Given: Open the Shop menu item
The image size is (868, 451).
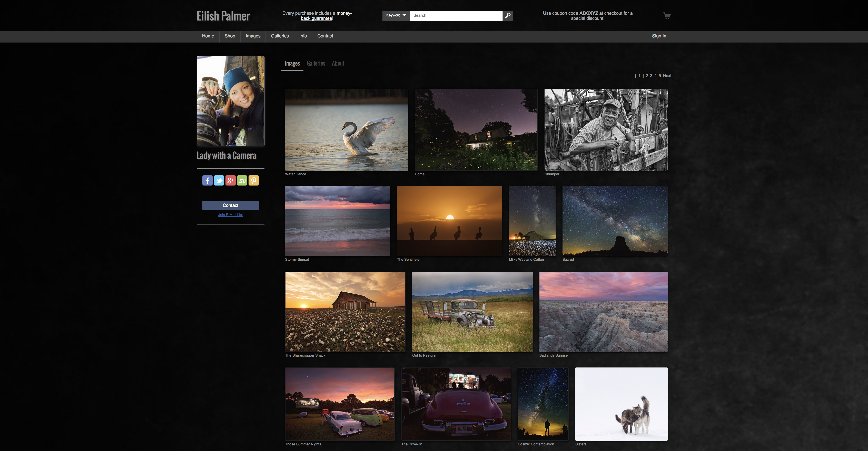Looking at the screenshot, I should click(x=230, y=36).
